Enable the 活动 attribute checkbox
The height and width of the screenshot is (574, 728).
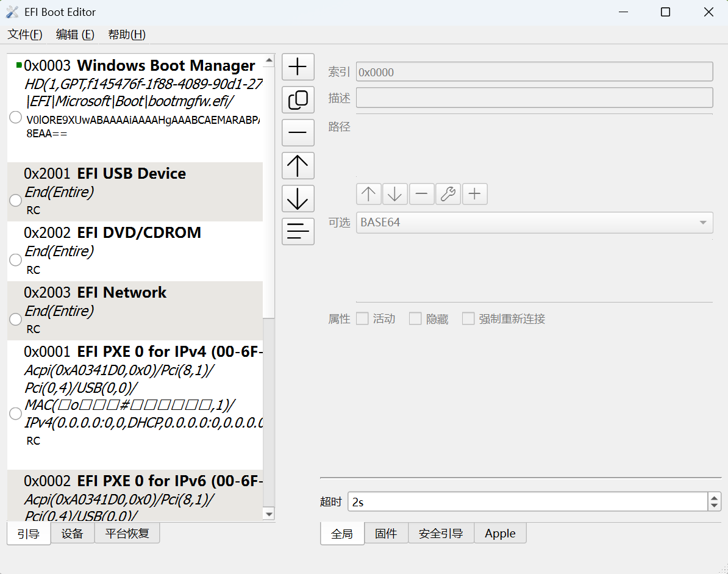pos(362,318)
